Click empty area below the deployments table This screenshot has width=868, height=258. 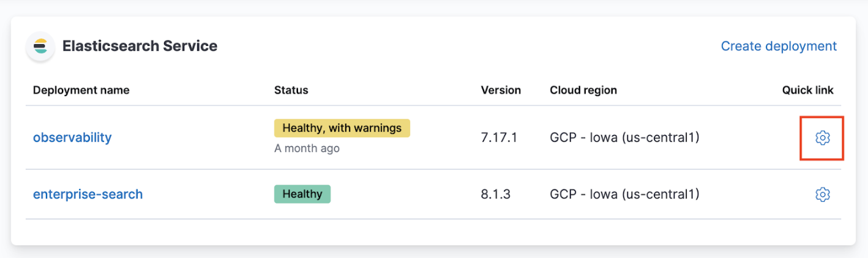pos(428,232)
